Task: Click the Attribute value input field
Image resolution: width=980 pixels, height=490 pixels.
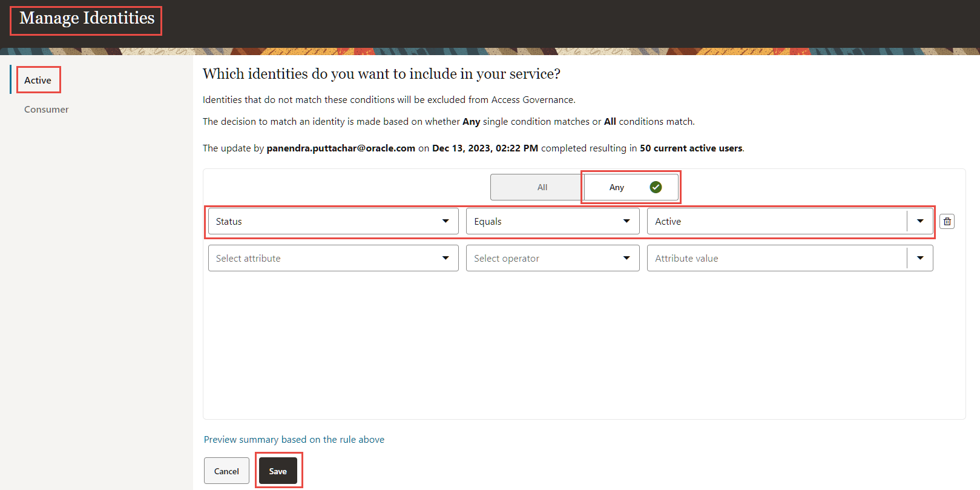Action: [x=777, y=258]
